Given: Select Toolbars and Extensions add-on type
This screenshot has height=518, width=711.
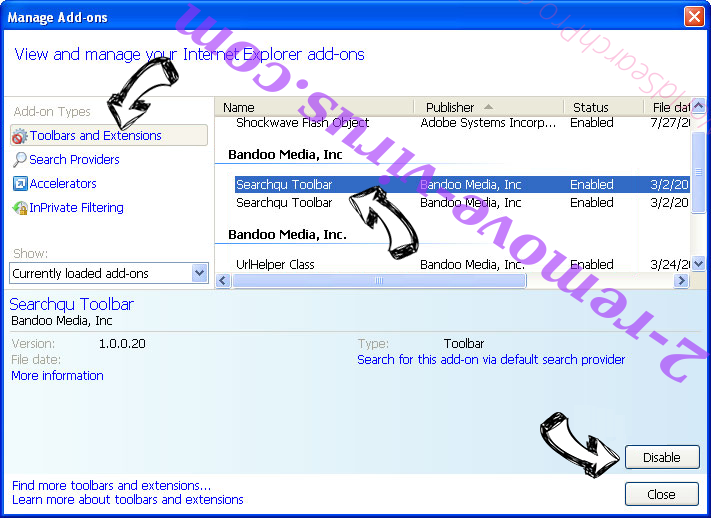Looking at the screenshot, I should (x=109, y=136).
